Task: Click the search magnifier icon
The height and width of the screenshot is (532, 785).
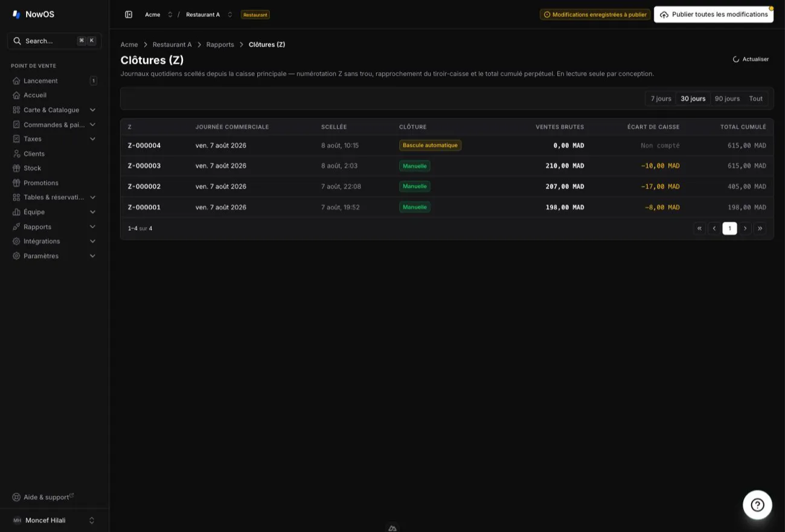Action: 18,41
